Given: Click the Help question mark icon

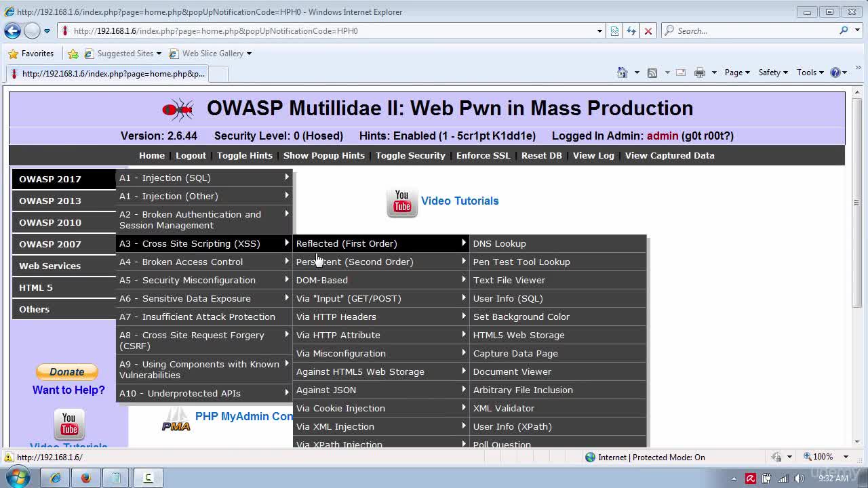Looking at the screenshot, I should pos(835,73).
